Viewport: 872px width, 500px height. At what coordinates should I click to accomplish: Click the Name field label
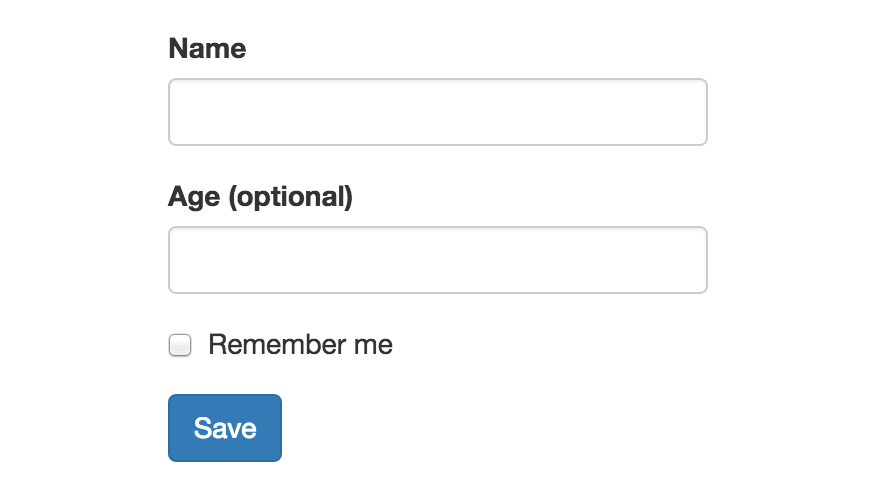point(207,48)
